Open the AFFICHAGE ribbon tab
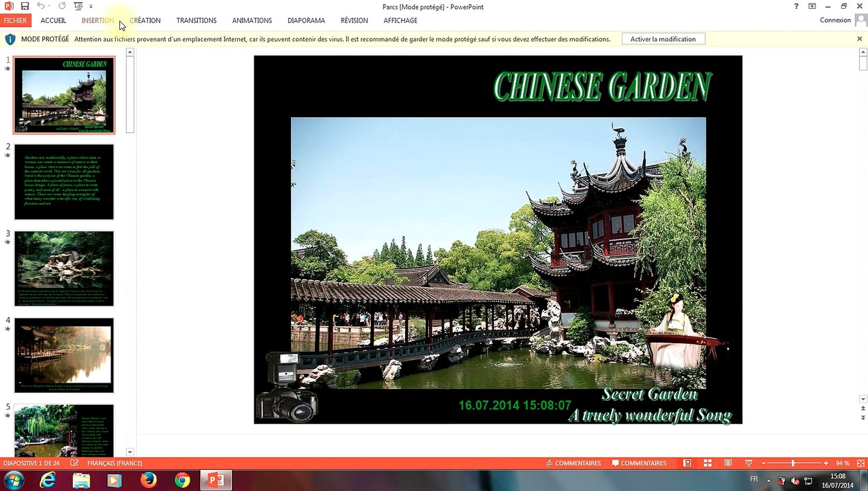Screen dimensions: 868x491 400,20
